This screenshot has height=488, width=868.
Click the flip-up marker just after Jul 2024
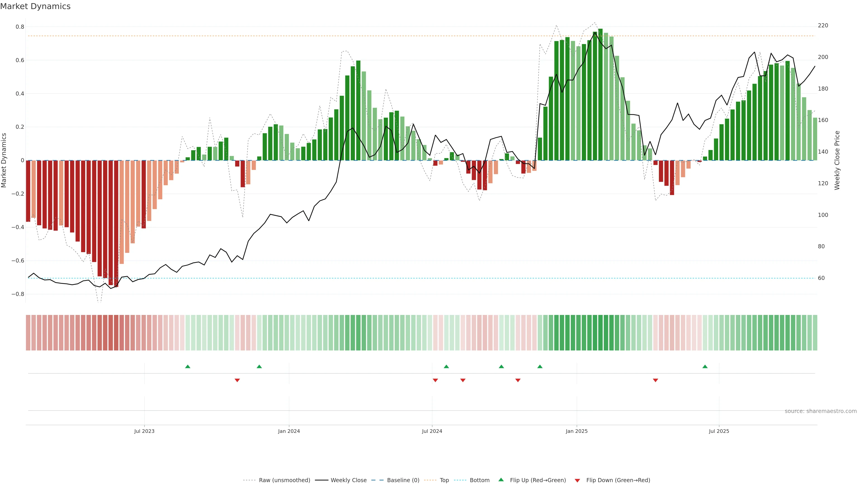pyautogui.click(x=446, y=366)
